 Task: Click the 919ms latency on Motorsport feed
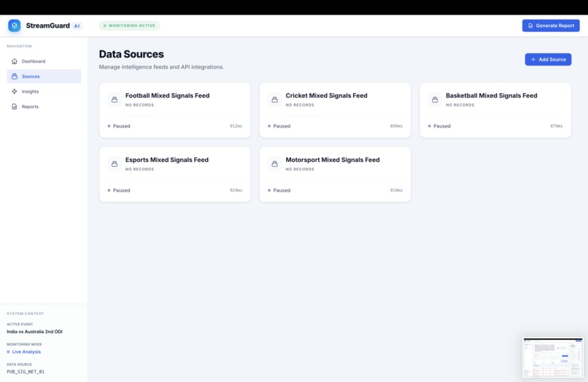pos(396,190)
